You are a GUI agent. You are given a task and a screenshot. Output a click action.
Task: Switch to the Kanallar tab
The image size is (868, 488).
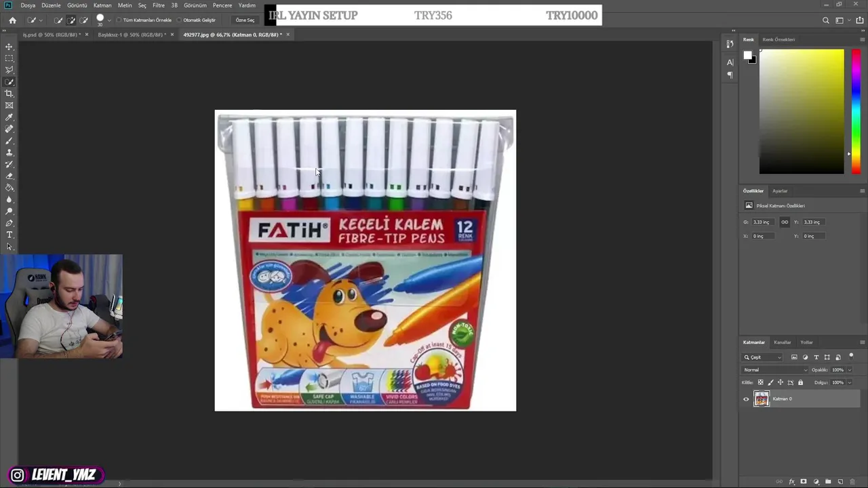tap(783, 342)
